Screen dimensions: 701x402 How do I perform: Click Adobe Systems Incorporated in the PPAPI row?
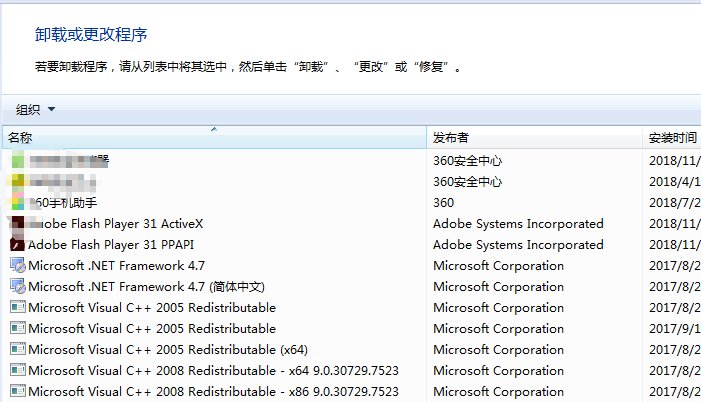pyautogui.click(x=518, y=245)
